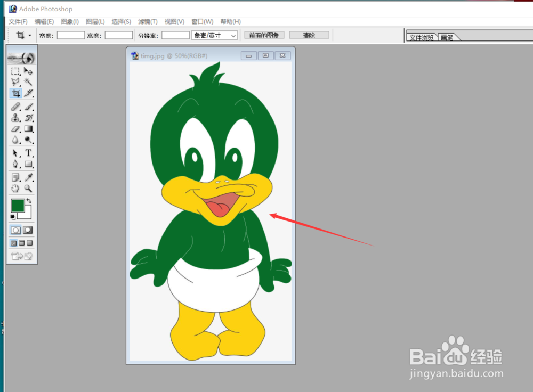Open the 图象(I) menu
The image size is (533, 392).
[x=70, y=21]
